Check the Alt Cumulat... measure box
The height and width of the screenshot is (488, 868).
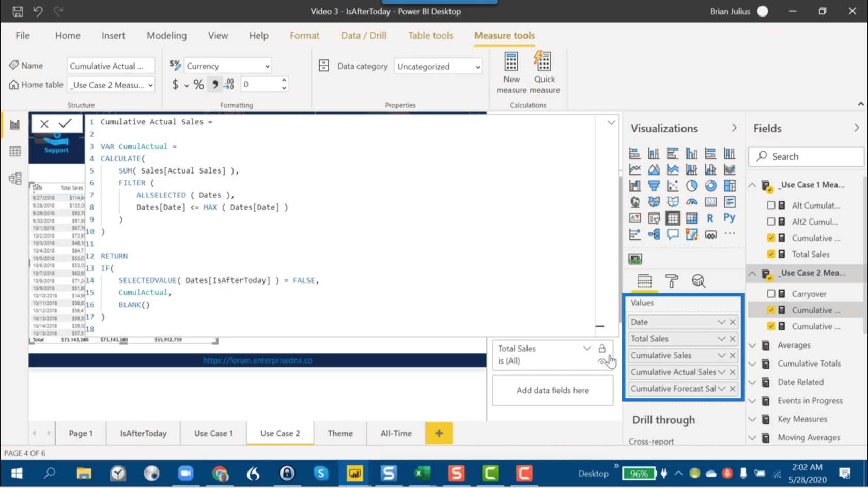[771, 206]
